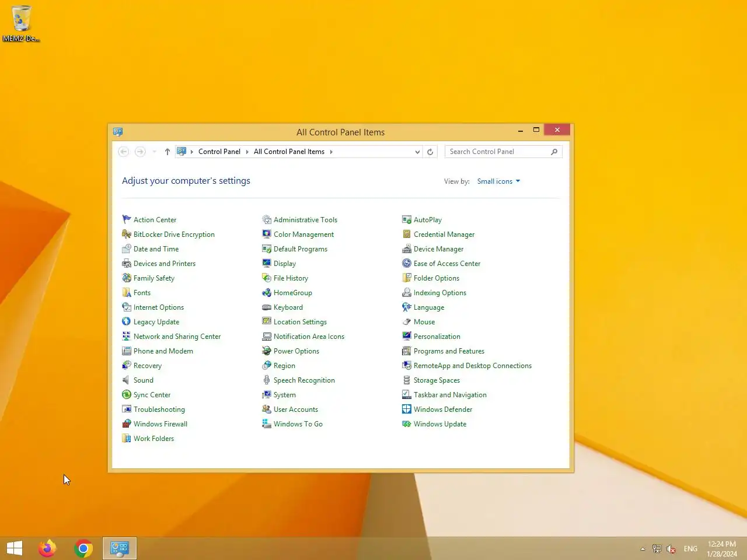This screenshot has width=747, height=560.
Task: Click the Administrative Tools icon
Action: click(x=267, y=219)
